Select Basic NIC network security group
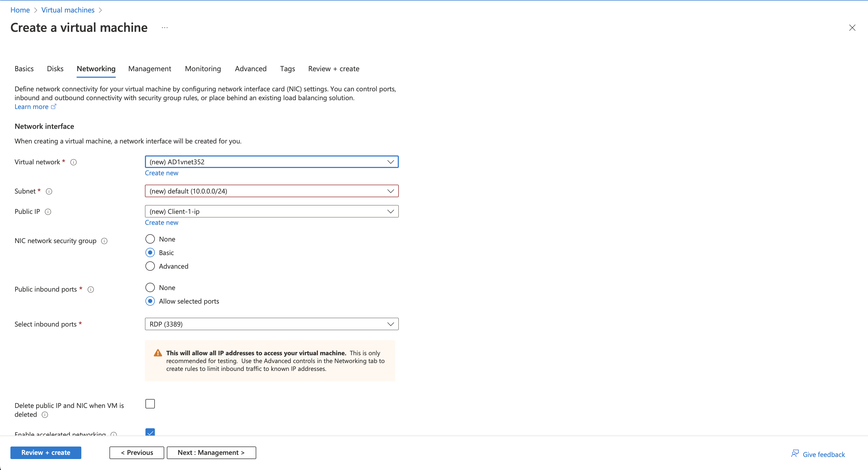 (150, 252)
